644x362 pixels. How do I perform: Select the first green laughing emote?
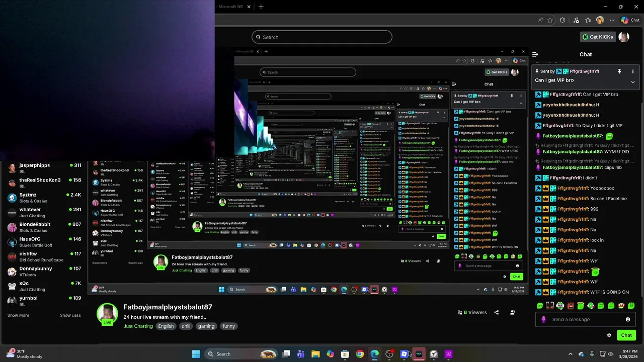click(540, 306)
